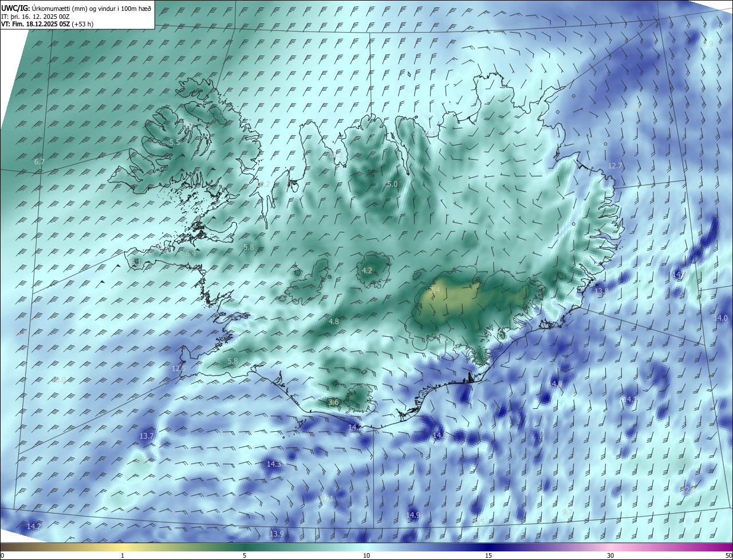Viewport: 733px width, 560px height.
Task: Select the 30 tick on the color scale
Action: [x=610, y=555]
